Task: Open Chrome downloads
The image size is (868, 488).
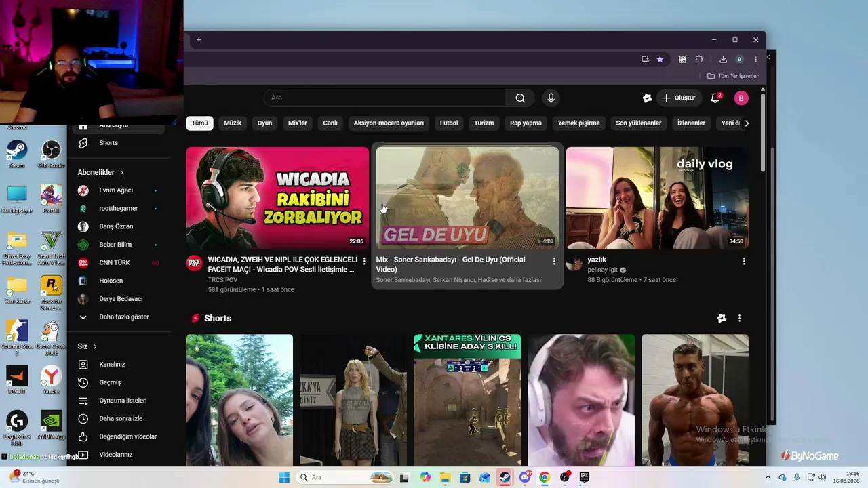Action: point(723,59)
